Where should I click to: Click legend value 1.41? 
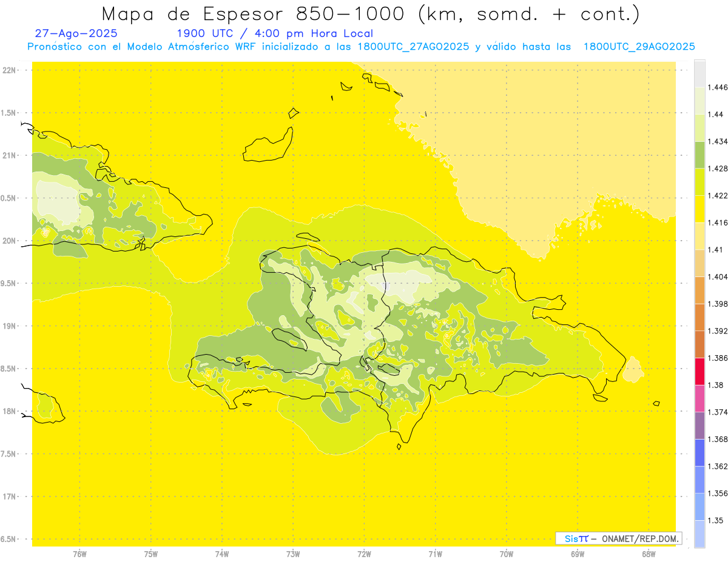716,250
